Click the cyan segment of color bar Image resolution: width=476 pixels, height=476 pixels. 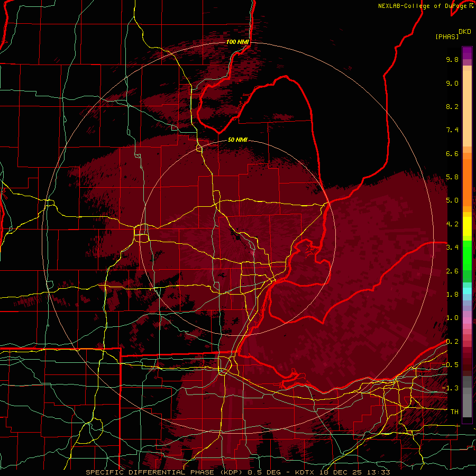click(x=467, y=291)
